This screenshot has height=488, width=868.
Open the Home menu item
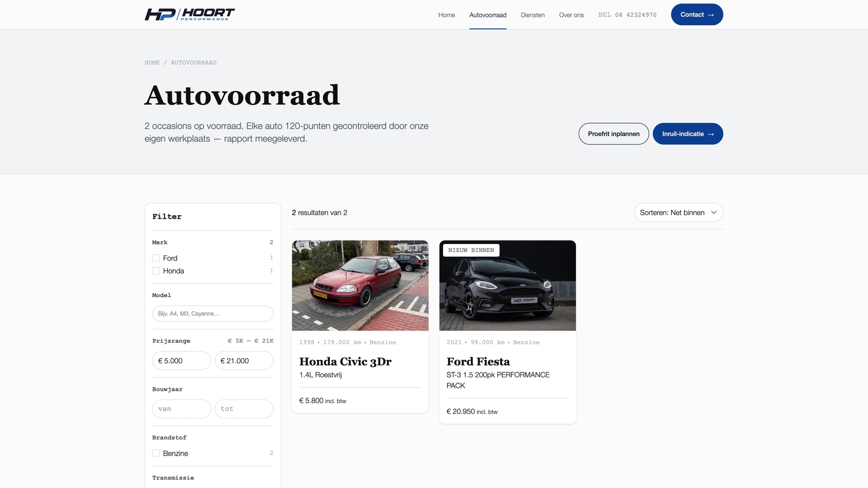446,15
